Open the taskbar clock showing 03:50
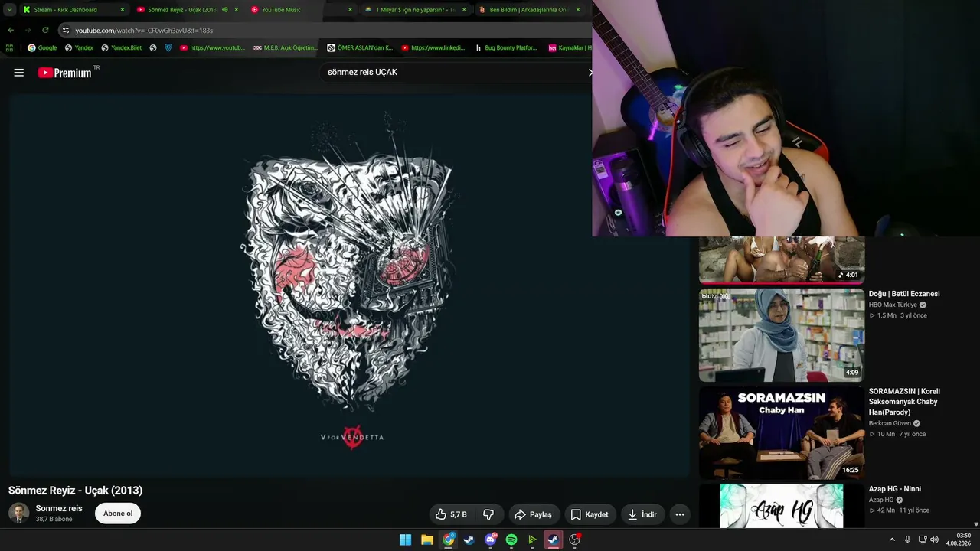The width and height of the screenshot is (980, 551). 959,540
